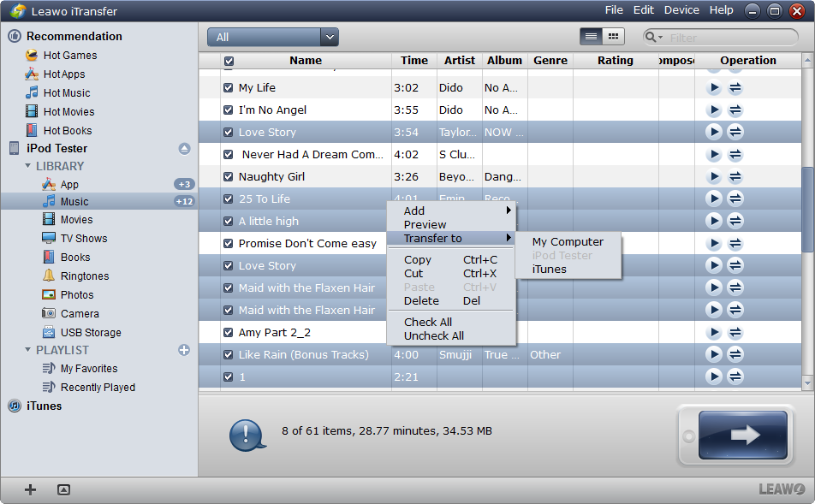Uncheck the I'm No Angel checkbox
The image size is (815, 504).
click(x=228, y=110)
